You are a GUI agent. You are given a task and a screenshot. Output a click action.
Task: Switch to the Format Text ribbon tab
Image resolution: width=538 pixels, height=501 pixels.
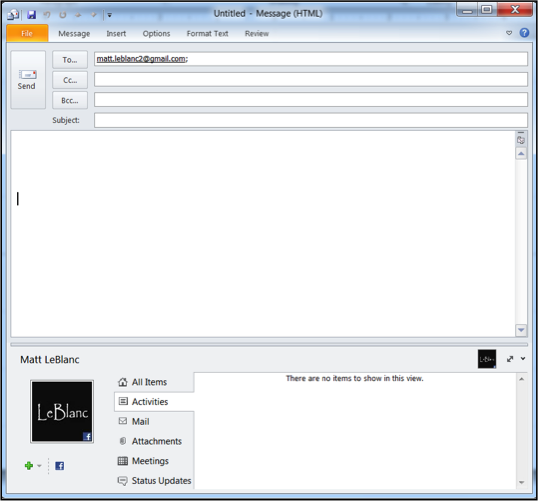[x=207, y=34]
